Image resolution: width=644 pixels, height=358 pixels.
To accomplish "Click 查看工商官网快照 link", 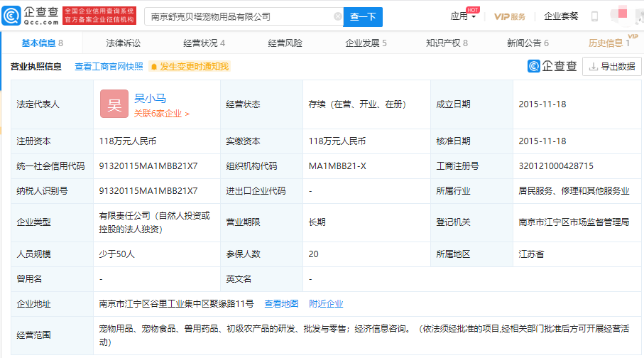I will coord(109,67).
